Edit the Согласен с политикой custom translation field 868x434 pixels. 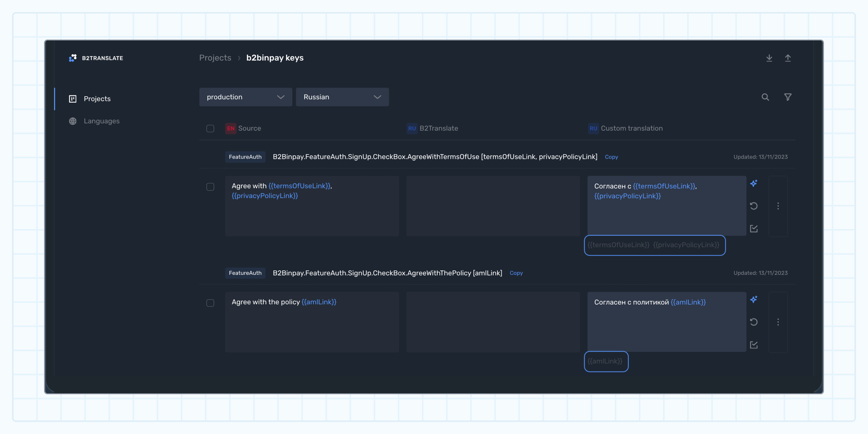pos(666,322)
